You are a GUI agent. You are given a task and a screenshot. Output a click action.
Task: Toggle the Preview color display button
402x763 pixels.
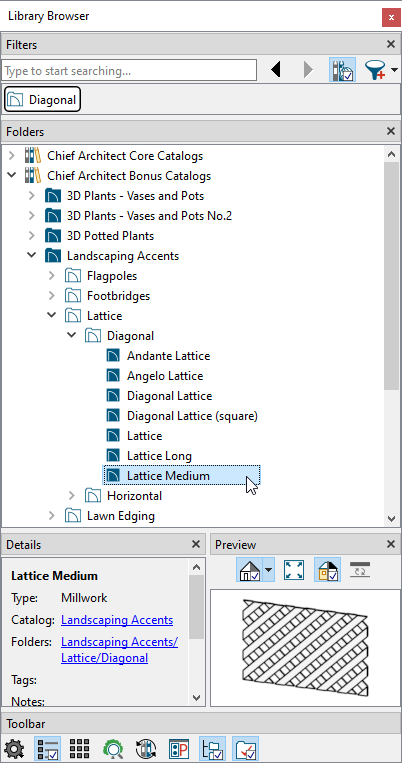point(328,570)
